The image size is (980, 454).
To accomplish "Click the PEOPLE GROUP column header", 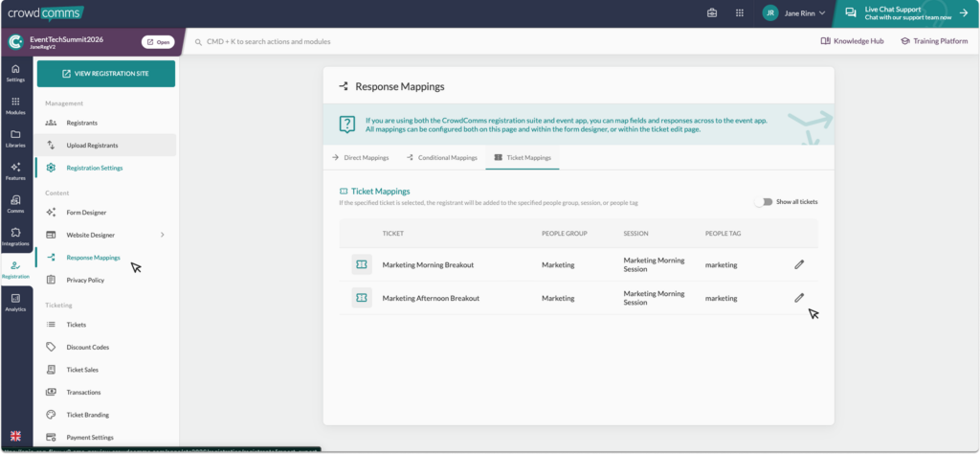I will [564, 234].
